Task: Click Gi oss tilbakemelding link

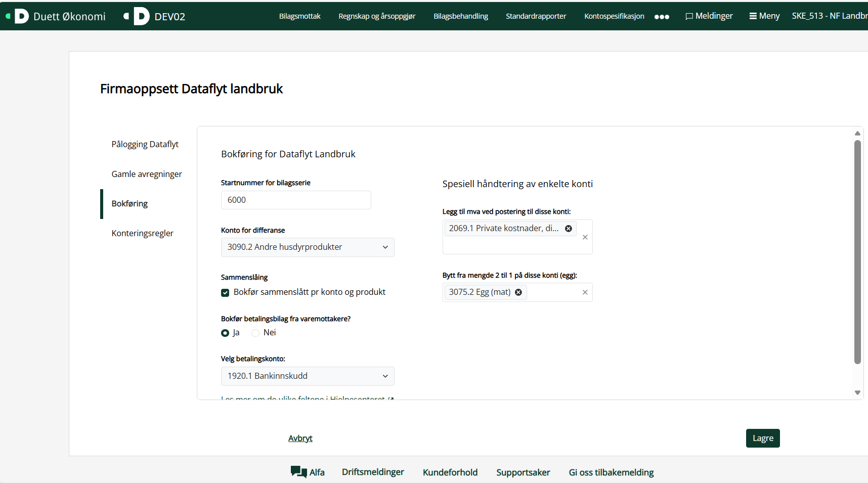Action: coord(611,472)
